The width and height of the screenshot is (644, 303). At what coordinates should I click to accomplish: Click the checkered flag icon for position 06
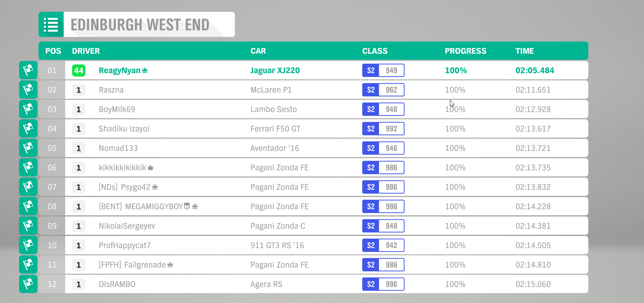click(x=28, y=167)
